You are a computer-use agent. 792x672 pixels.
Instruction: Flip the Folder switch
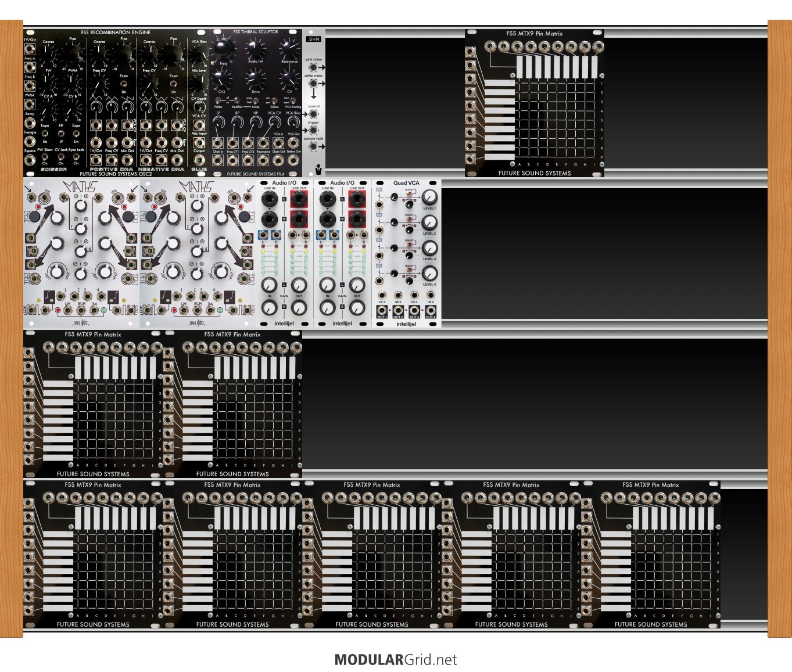point(218,100)
